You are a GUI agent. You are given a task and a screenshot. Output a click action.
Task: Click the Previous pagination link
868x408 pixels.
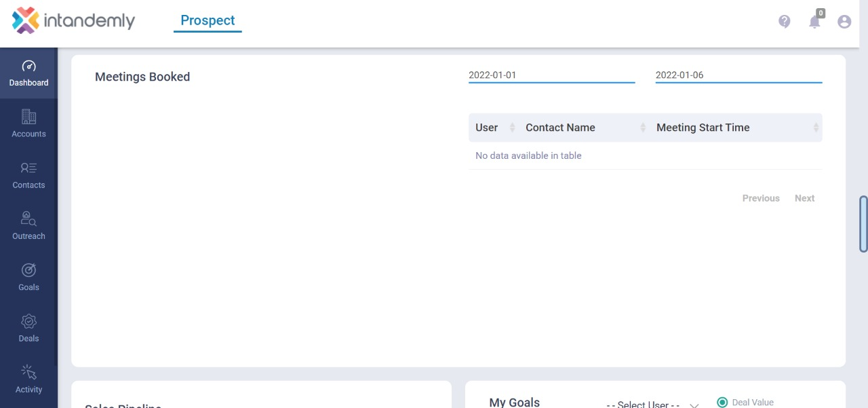[760, 198]
